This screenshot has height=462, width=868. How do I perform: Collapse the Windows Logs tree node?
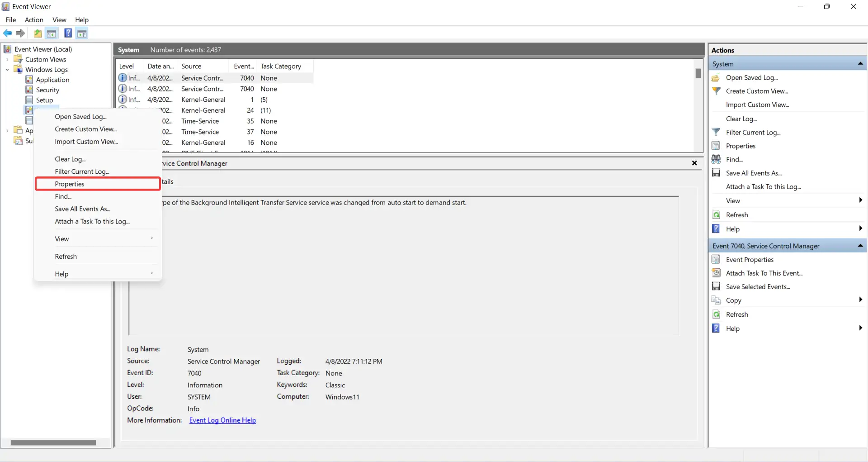pyautogui.click(x=7, y=70)
